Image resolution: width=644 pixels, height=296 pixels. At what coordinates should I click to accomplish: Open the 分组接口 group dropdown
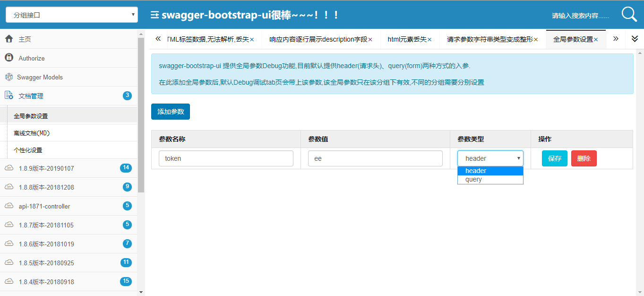click(72, 15)
